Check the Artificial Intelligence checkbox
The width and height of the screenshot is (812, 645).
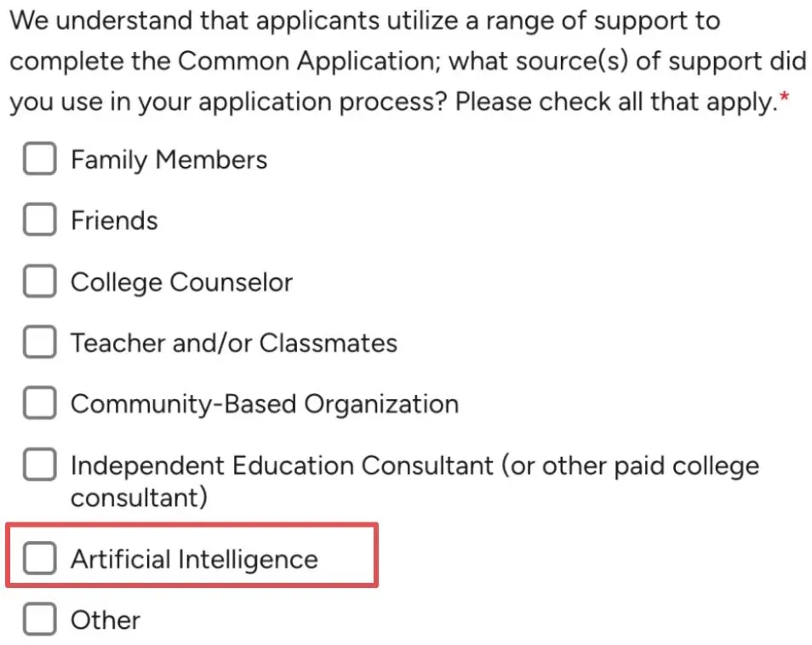tap(40, 558)
